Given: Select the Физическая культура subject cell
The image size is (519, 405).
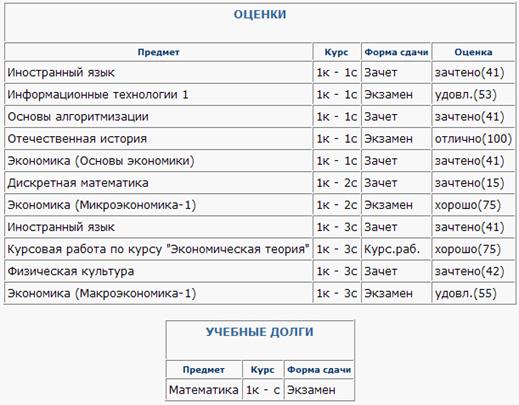Looking at the screenshot, I should [x=159, y=271].
